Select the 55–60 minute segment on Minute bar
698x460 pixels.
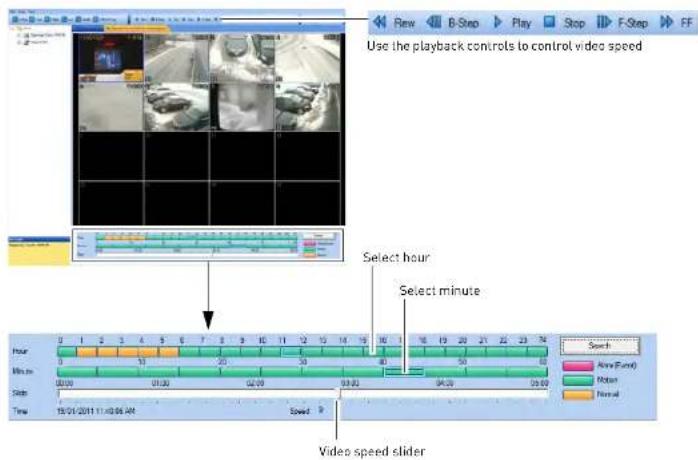pos(527,372)
